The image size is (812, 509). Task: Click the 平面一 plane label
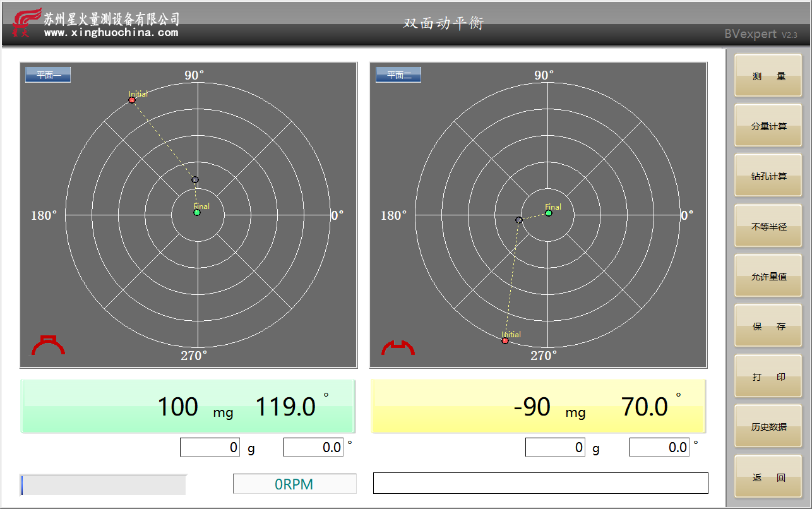tap(48, 75)
